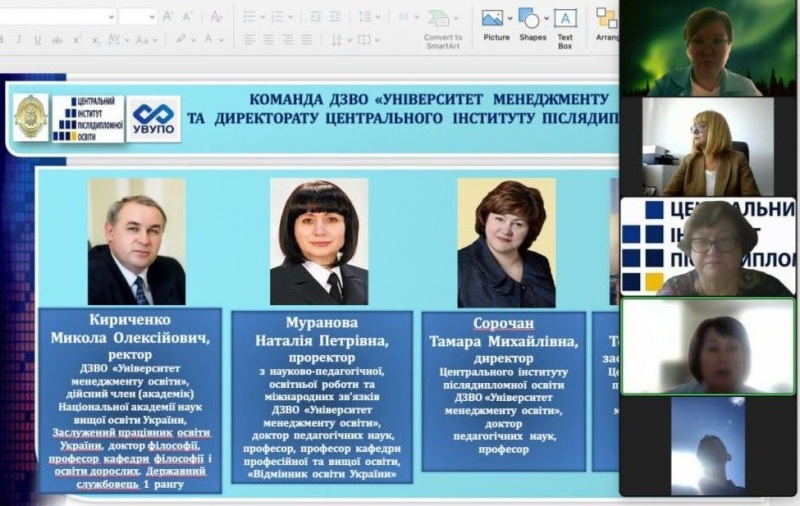Expand the Change Case (Aa) dropdown
The width and height of the screenshot is (800, 506).
[x=154, y=40]
